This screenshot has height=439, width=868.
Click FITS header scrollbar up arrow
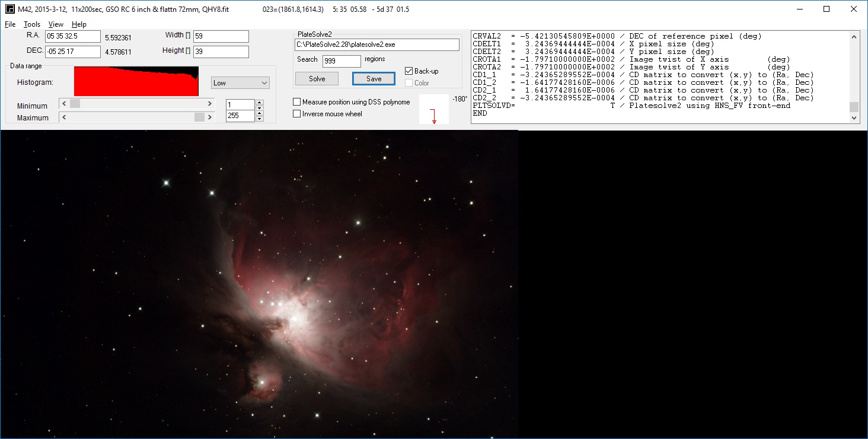click(x=854, y=37)
